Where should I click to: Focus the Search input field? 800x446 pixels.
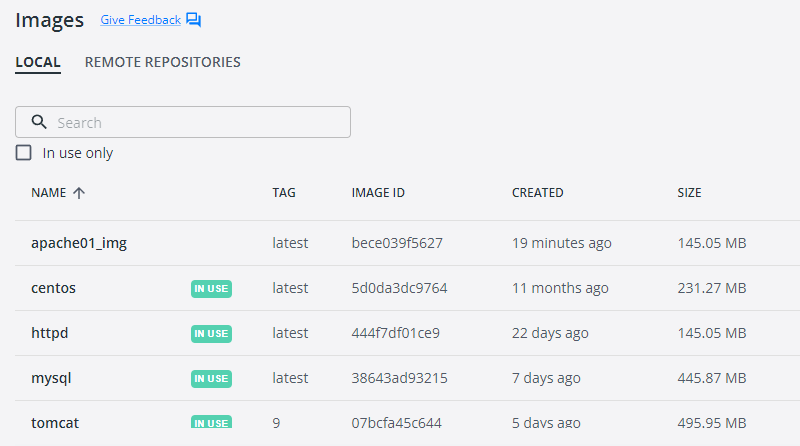coord(183,122)
